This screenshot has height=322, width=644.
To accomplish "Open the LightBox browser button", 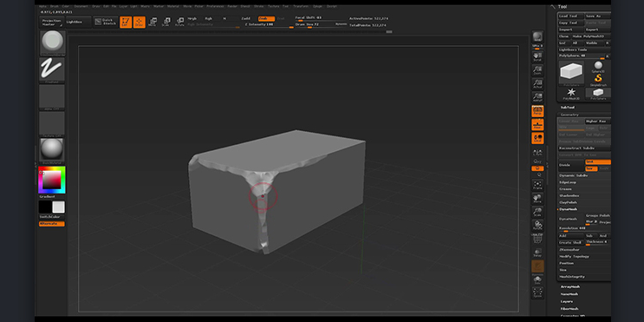I will coord(78,22).
